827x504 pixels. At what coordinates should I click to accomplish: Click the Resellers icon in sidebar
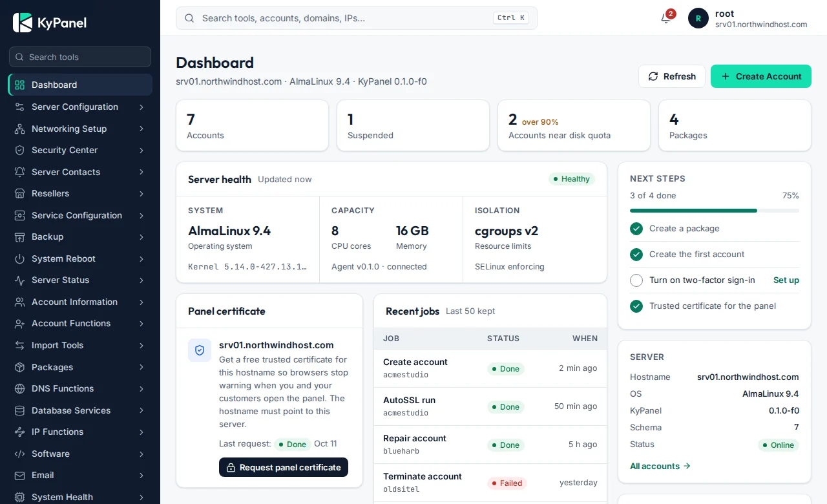19,193
